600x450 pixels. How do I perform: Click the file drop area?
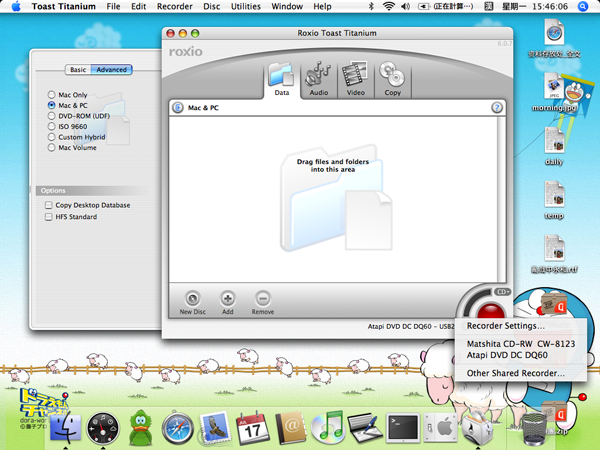pyautogui.click(x=333, y=199)
